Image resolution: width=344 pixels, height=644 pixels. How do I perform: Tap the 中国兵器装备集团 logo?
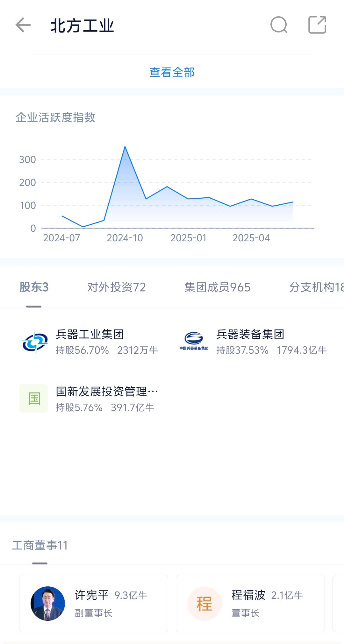pyautogui.click(x=194, y=341)
